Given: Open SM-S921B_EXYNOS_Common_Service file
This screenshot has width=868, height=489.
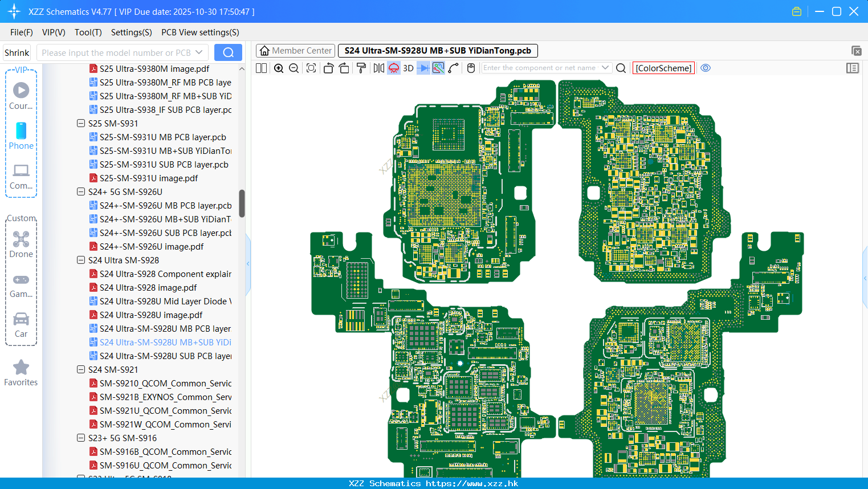Looking at the screenshot, I should click(161, 397).
